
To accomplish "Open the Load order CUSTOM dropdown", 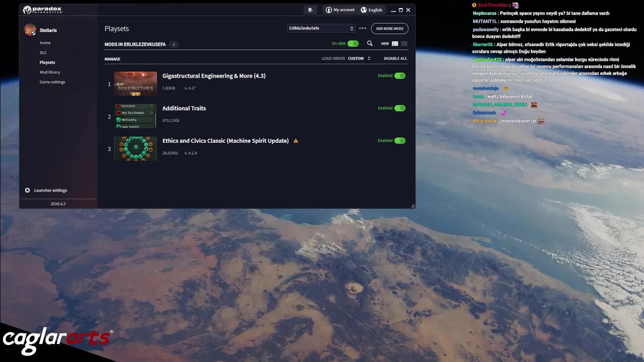I will [x=359, y=58].
